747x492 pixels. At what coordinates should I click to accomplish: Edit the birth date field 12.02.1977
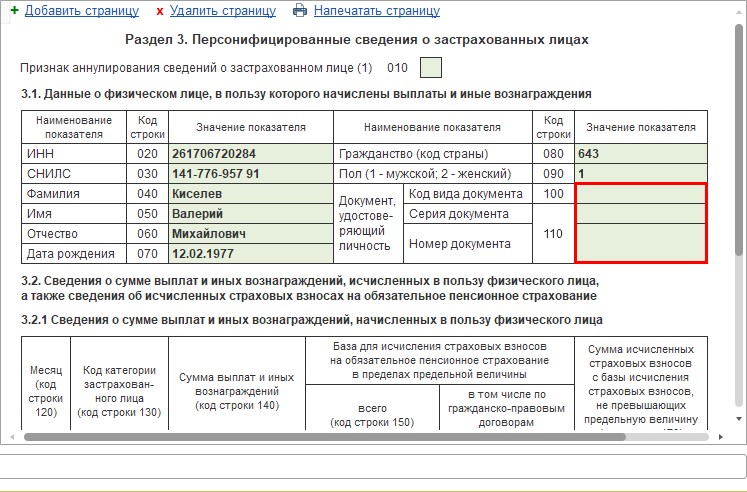pyautogui.click(x=251, y=254)
